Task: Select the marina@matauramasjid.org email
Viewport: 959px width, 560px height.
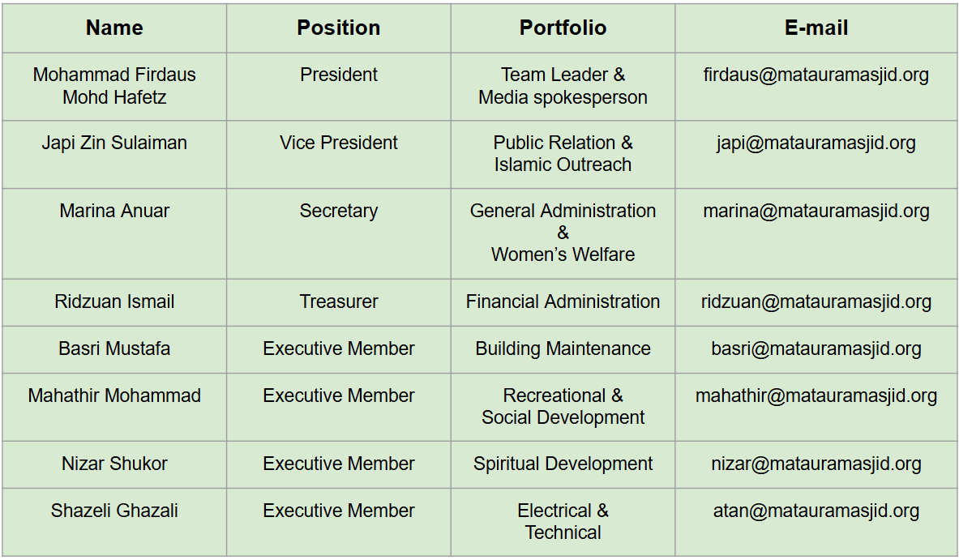Action: pos(816,212)
